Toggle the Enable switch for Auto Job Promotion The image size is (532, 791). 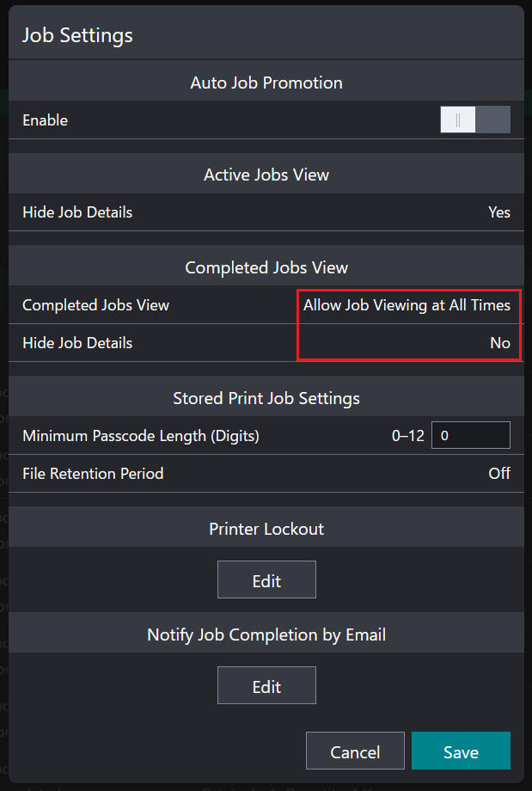click(x=474, y=120)
